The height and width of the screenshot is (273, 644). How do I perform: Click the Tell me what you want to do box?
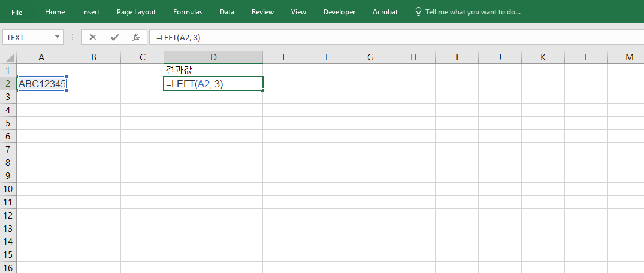click(473, 12)
